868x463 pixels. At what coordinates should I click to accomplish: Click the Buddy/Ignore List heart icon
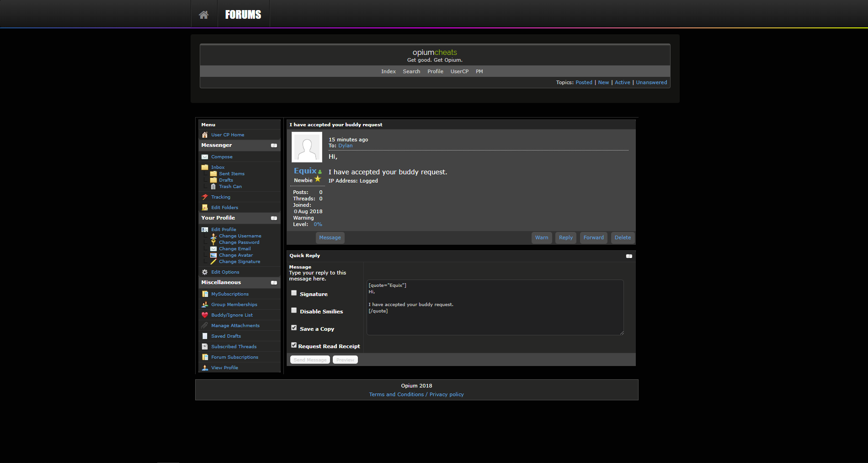tap(205, 315)
